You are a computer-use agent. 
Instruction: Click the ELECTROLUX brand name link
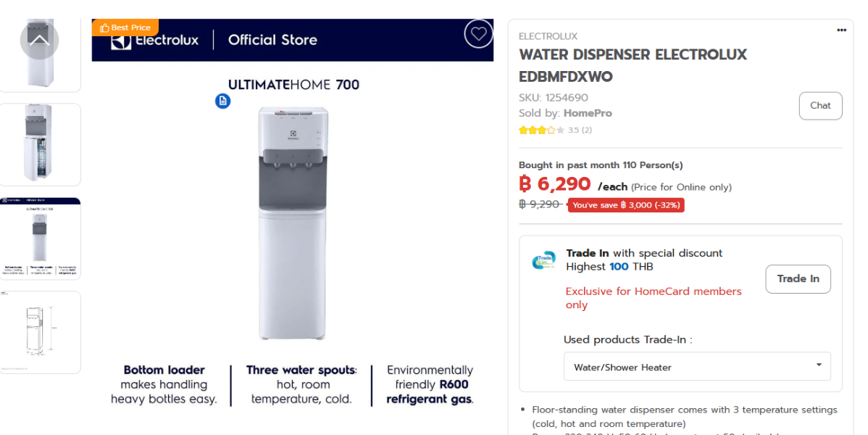point(548,36)
